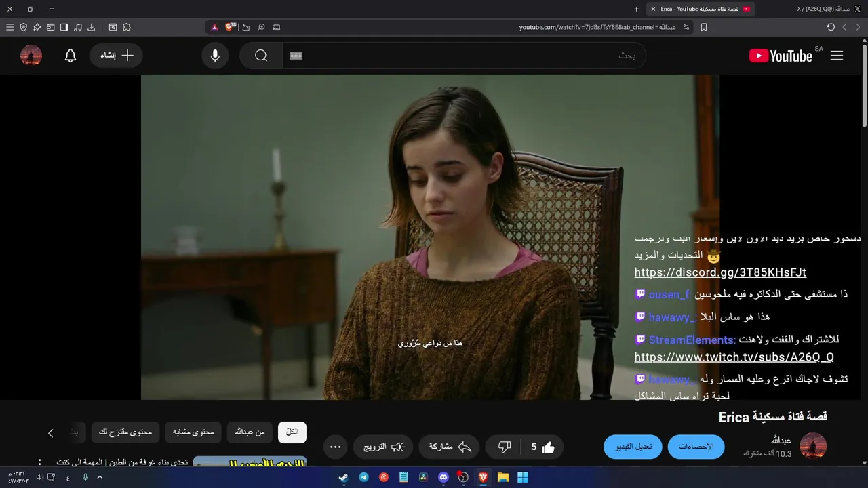Image resolution: width=868 pixels, height=488 pixels.
Task: Select the محتوى مشابه filter chip
Action: click(x=193, y=432)
